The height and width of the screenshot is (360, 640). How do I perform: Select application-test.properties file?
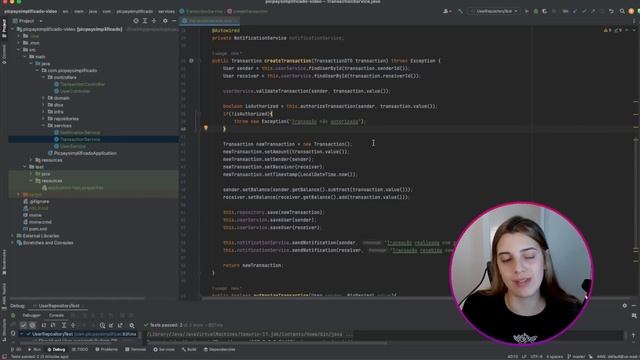click(73, 188)
